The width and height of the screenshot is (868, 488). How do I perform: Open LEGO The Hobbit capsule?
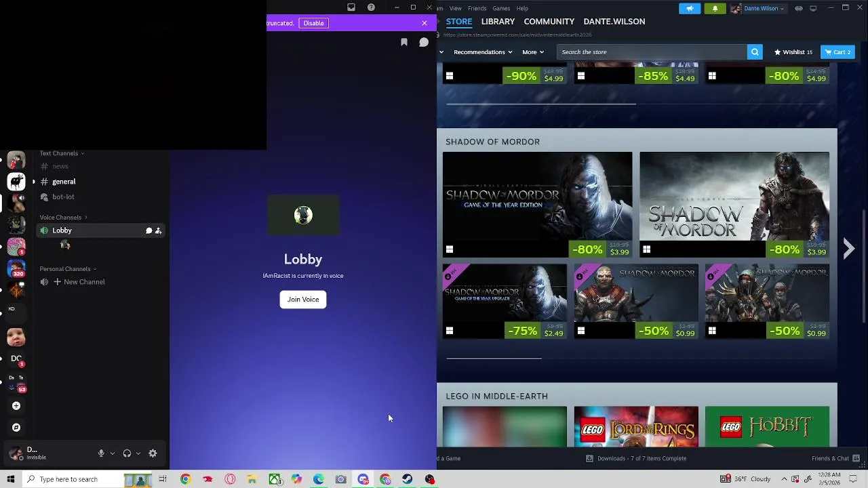point(767,427)
